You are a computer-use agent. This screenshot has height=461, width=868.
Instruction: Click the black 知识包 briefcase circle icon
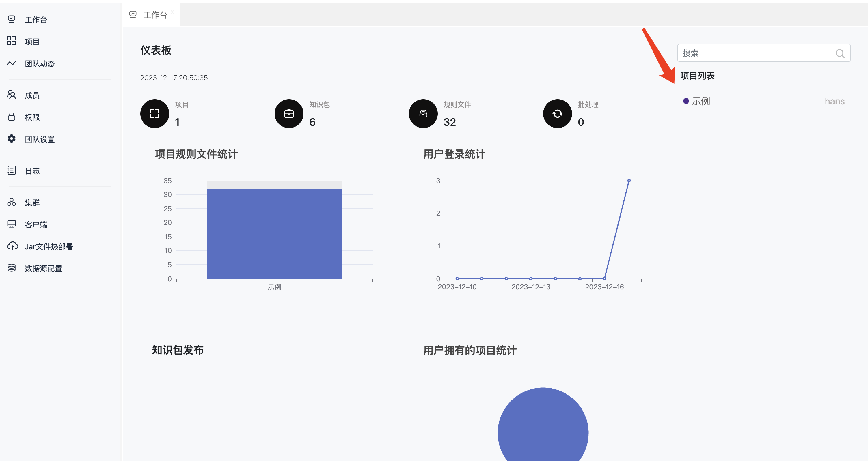pos(289,114)
